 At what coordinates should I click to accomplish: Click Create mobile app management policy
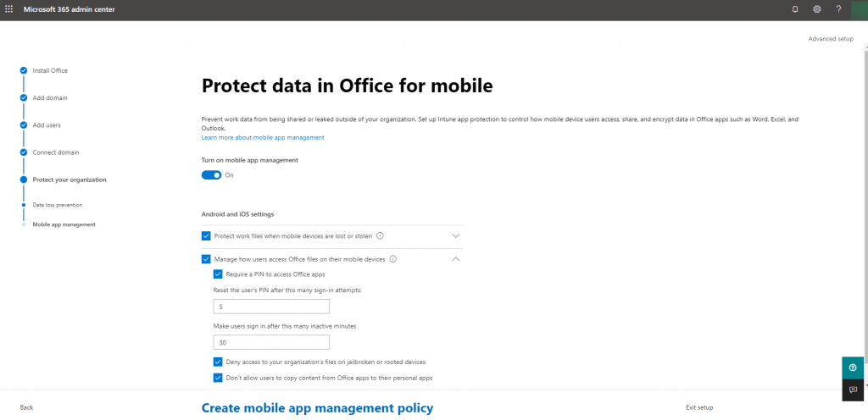(317, 408)
